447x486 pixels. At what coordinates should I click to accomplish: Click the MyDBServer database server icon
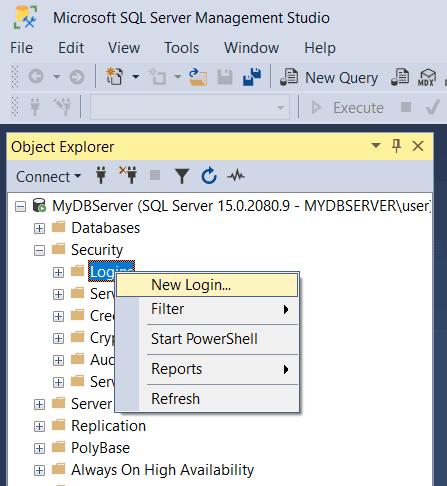pyautogui.click(x=39, y=205)
